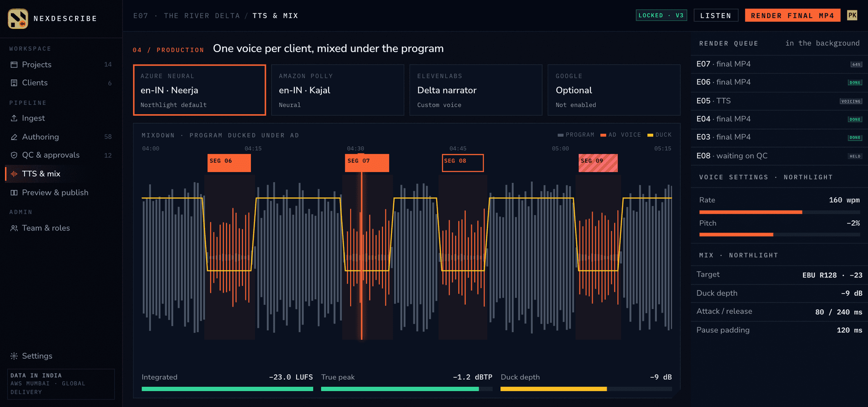This screenshot has height=407, width=868.
Task: Click the Listen button
Action: click(716, 15)
